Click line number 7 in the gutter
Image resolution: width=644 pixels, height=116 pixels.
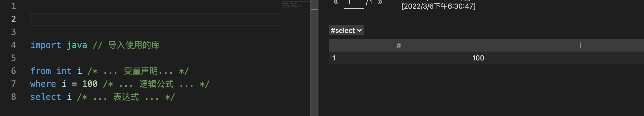pyautogui.click(x=13, y=84)
